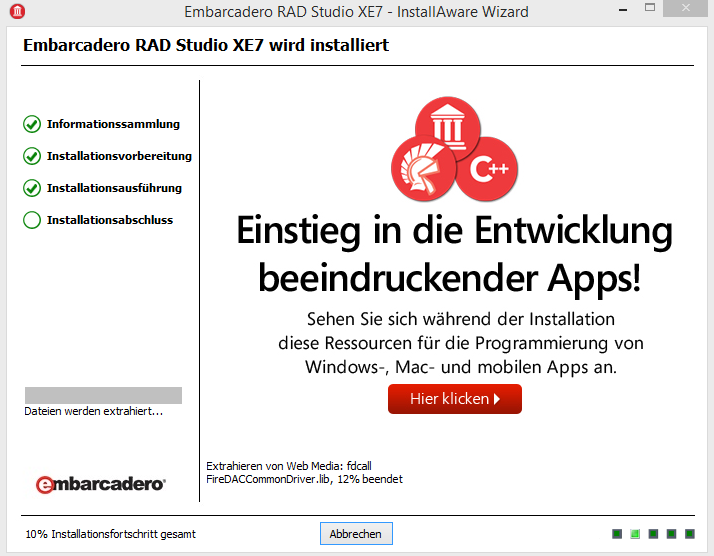Click the C++ Builder red circle logo
Viewport: 714px width, 556px height.
click(487, 168)
